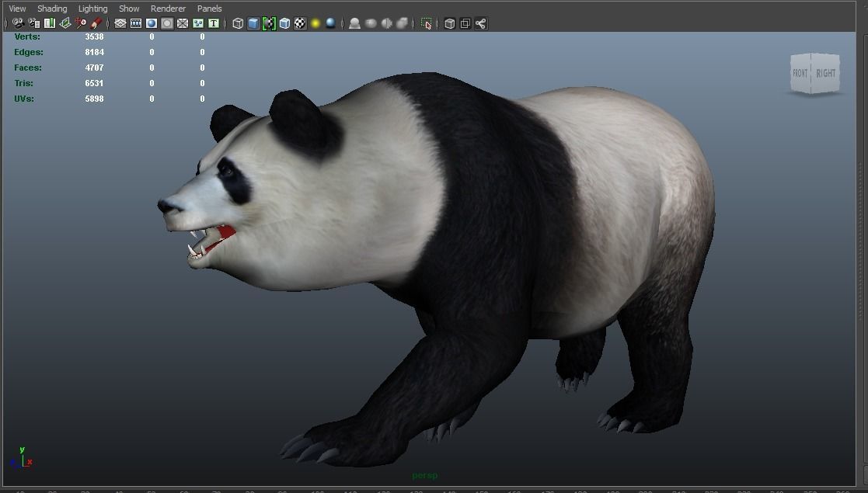Screen dimensions: 868x493
Task: Click the Image Plane icon
Action: pyautogui.click(x=64, y=23)
